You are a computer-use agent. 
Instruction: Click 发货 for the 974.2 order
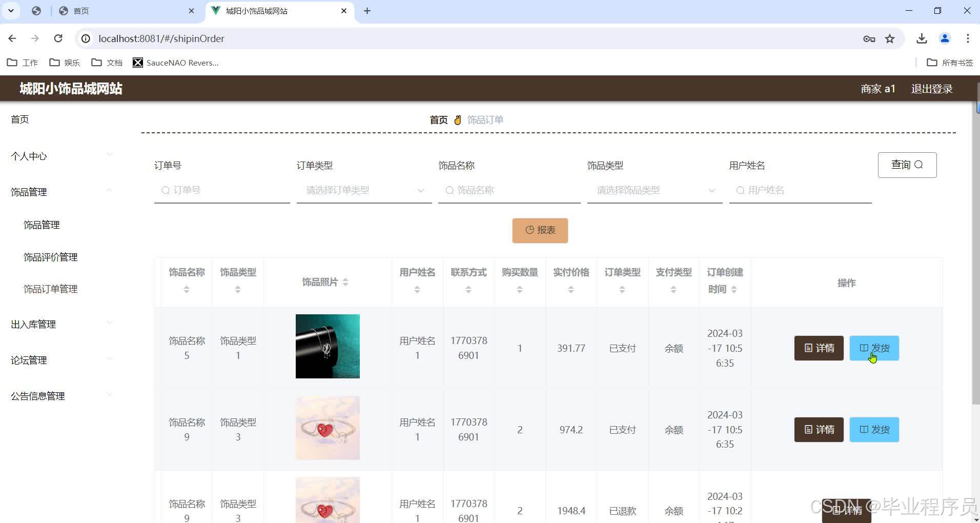[x=874, y=430]
